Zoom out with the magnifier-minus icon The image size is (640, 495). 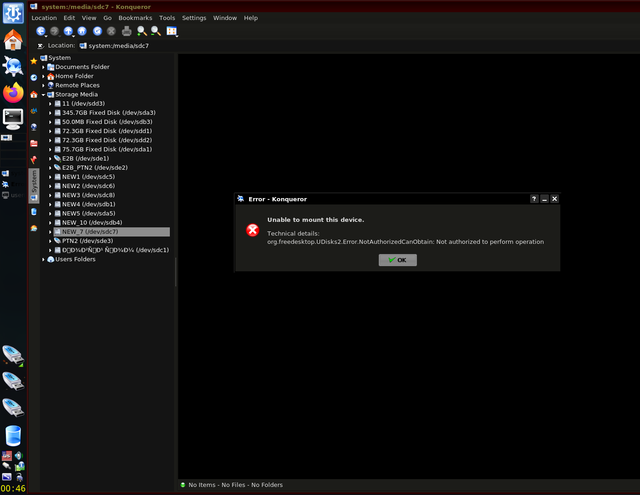[156, 31]
